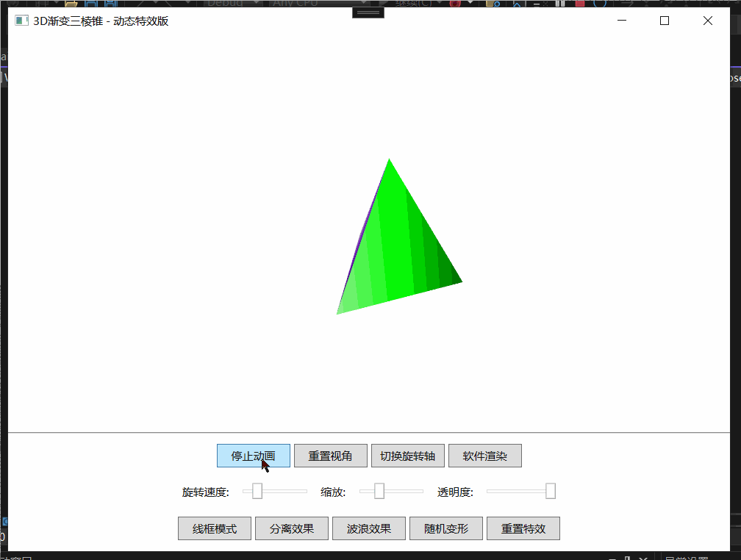Close the 3D渐变三棱锥 window
The width and height of the screenshot is (741, 560).
(x=707, y=21)
